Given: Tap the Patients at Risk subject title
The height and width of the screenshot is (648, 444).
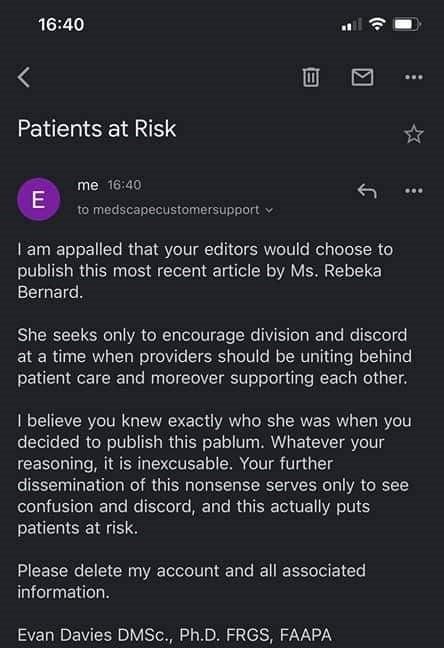Looking at the screenshot, I should (x=97, y=129).
